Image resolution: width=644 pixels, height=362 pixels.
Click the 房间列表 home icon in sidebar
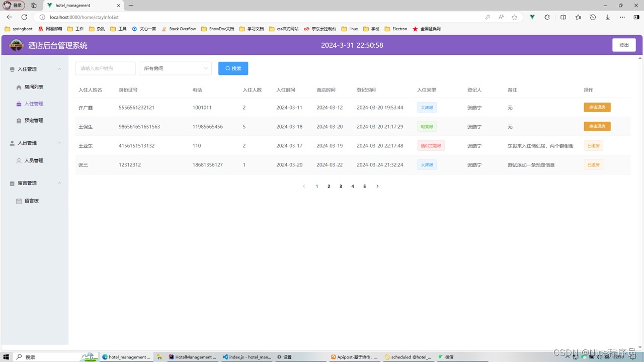click(19, 87)
